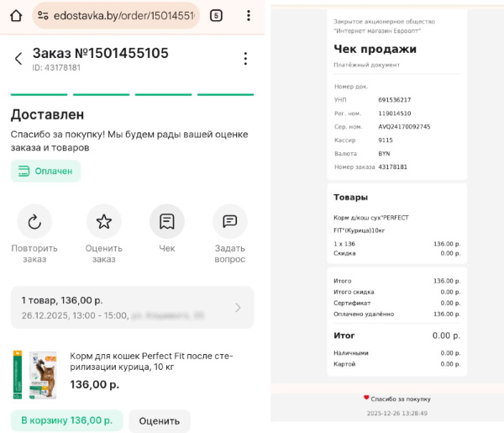Click the Заказ №1501455105 heading
Screen dimensions: 504x433
click(x=100, y=53)
